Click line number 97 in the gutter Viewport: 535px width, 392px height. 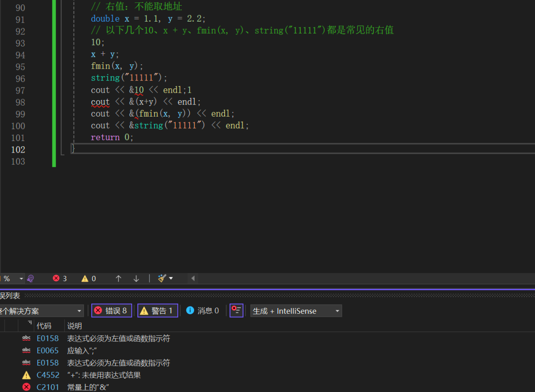tap(20, 91)
